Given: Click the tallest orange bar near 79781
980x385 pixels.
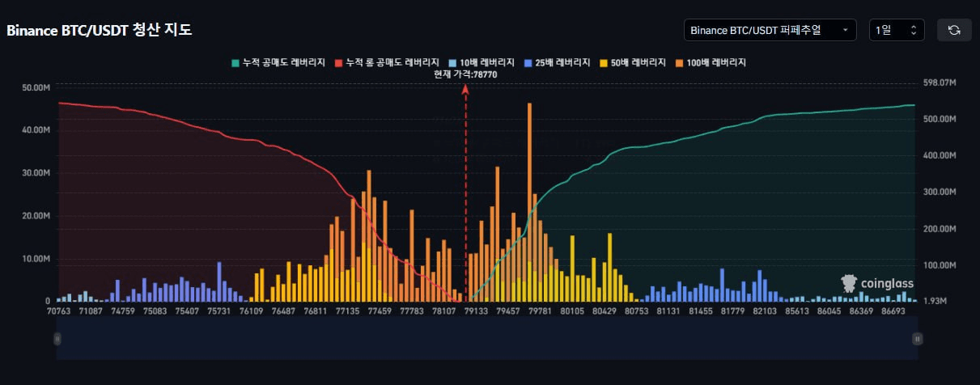Looking at the screenshot, I should coord(529,202).
